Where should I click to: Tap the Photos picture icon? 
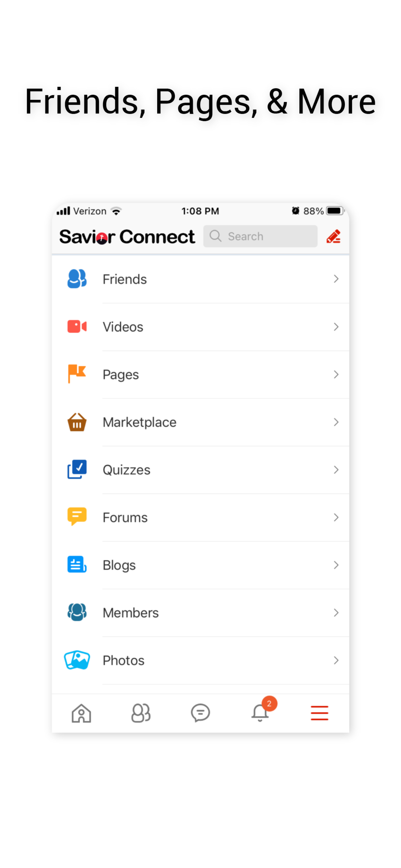tap(77, 660)
